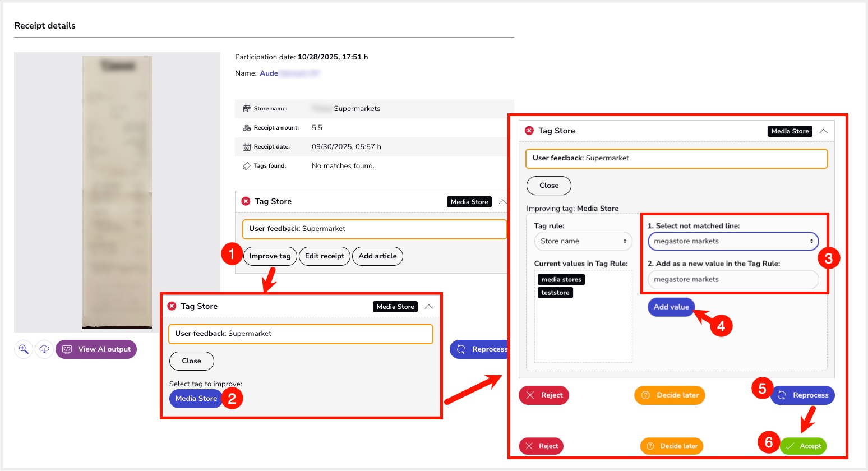
Task: Click the 'Add as a new value' text field
Action: click(733, 279)
